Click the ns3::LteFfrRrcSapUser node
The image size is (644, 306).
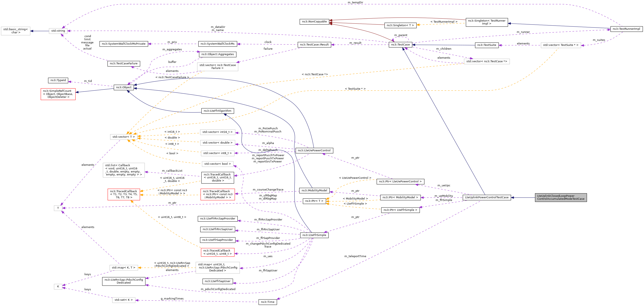pos(218,229)
